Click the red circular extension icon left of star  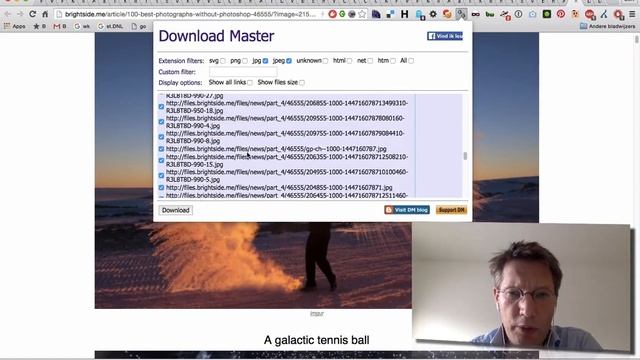click(x=332, y=14)
